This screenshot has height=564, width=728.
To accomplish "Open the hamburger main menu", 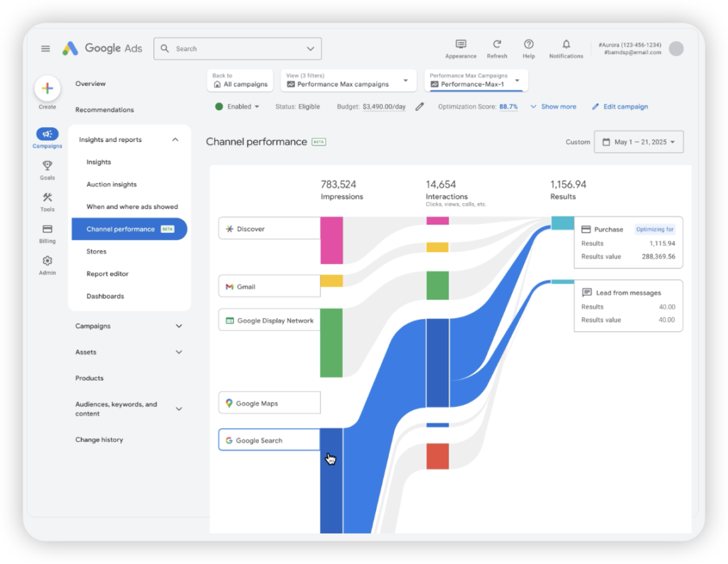I will tap(45, 49).
